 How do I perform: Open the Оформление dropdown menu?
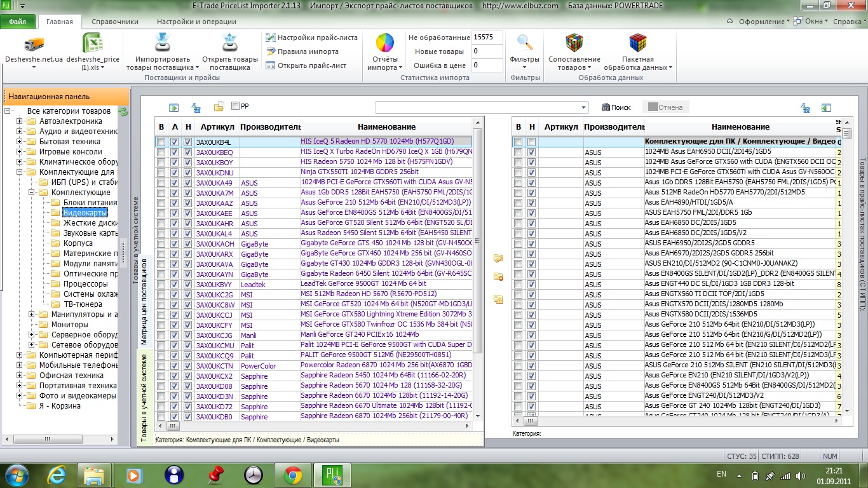(x=764, y=22)
